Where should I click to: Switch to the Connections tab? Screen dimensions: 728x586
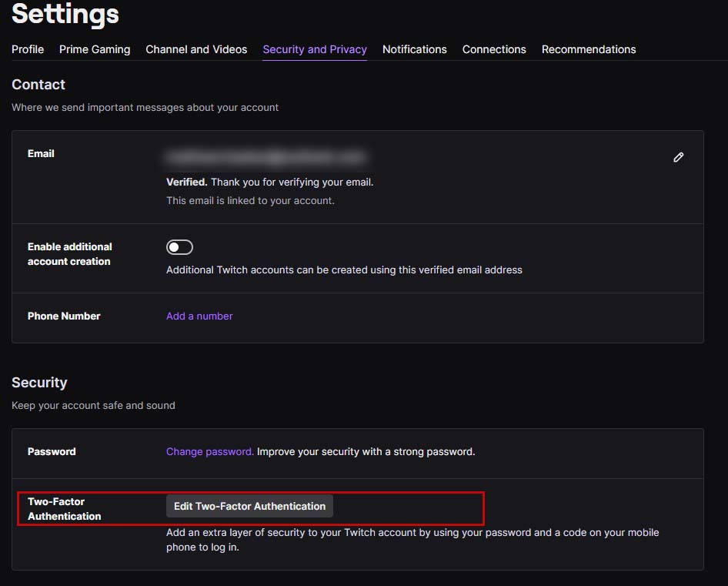494,49
